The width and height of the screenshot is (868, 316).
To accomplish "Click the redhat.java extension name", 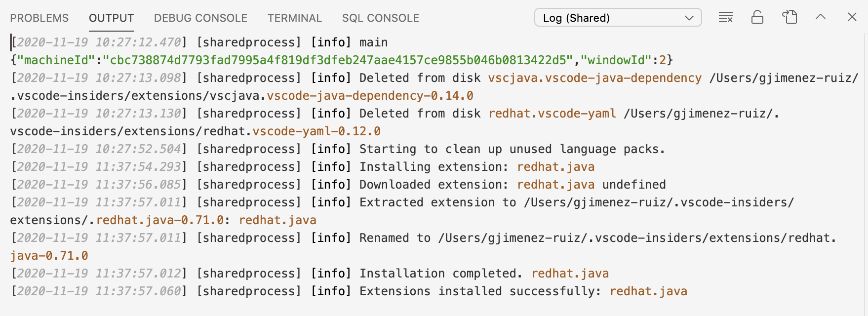I will click(555, 166).
